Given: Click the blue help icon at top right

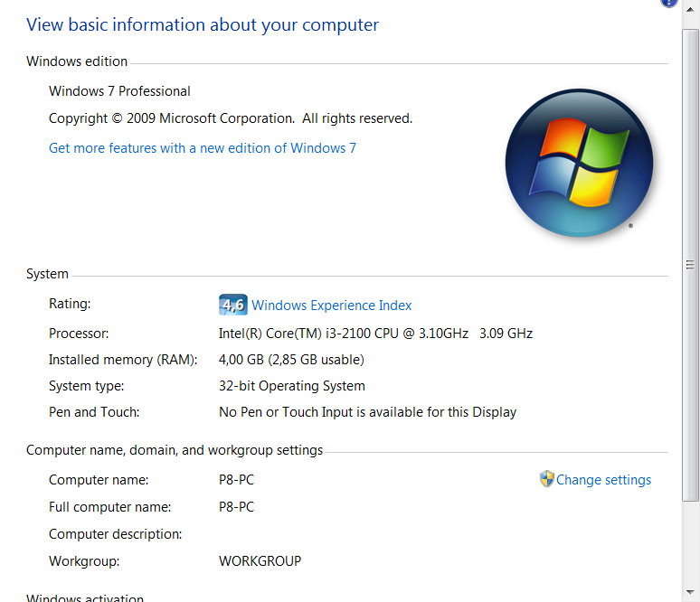Looking at the screenshot, I should point(668,3).
